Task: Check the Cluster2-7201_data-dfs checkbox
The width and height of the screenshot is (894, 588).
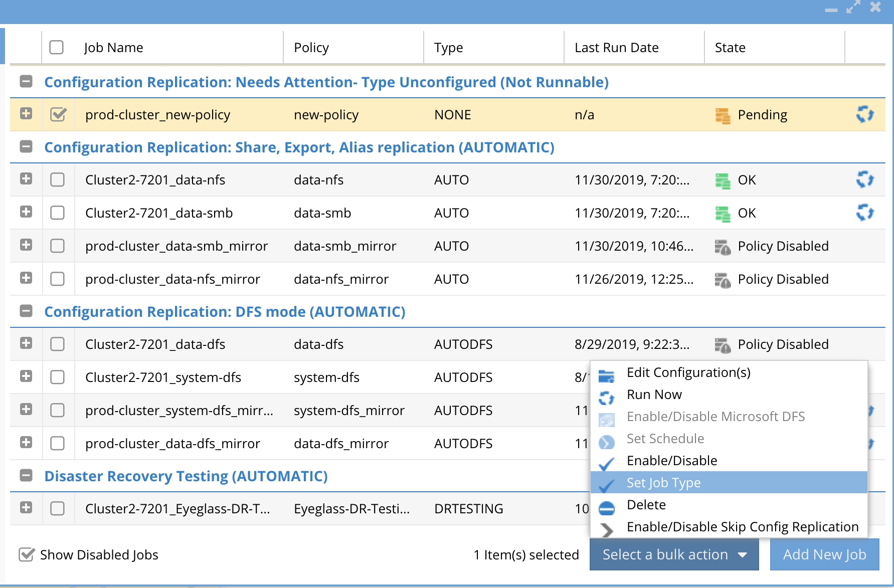Action: tap(58, 344)
